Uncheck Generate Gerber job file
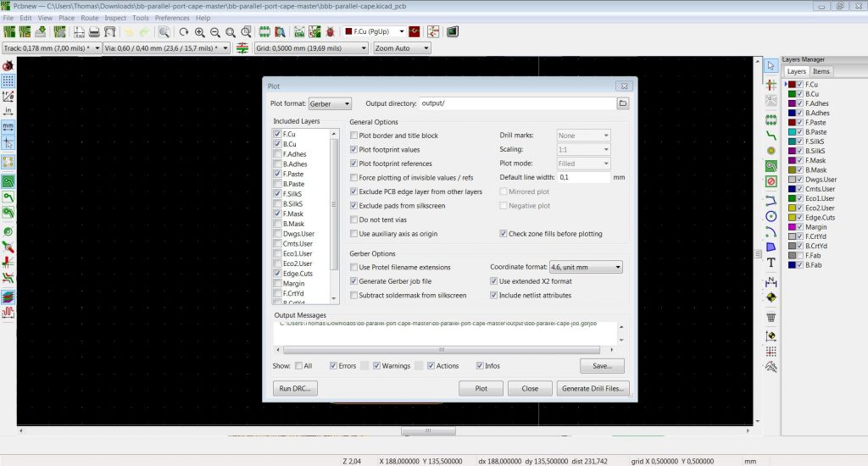This screenshot has width=868, height=466. [x=355, y=281]
